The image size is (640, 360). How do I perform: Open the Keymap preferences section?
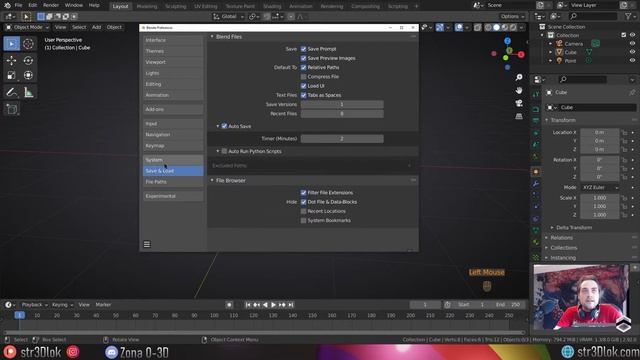(x=173, y=146)
